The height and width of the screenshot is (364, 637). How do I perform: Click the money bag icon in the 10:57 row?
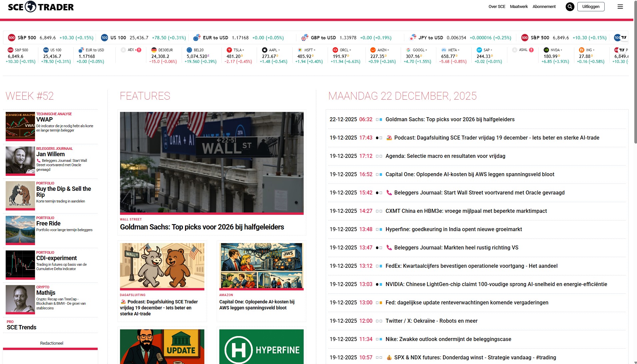(389, 357)
